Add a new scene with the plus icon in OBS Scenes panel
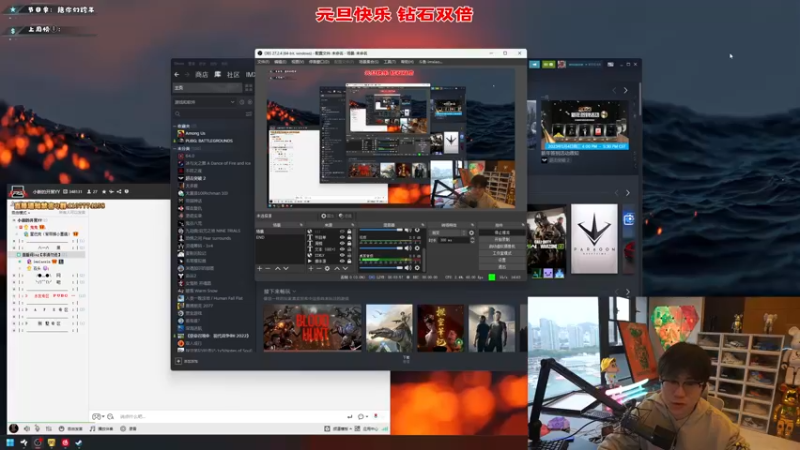The height and width of the screenshot is (450, 800). 259,268
